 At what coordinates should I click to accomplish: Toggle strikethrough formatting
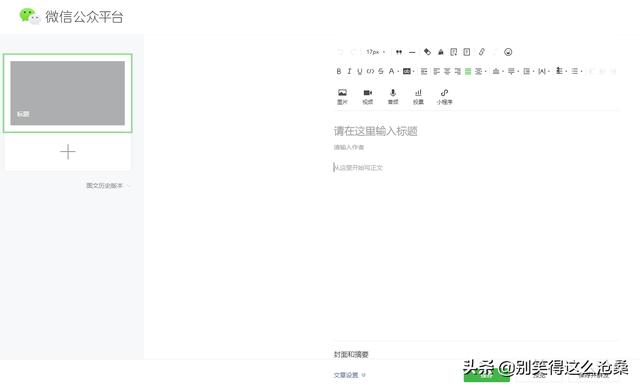(x=381, y=71)
